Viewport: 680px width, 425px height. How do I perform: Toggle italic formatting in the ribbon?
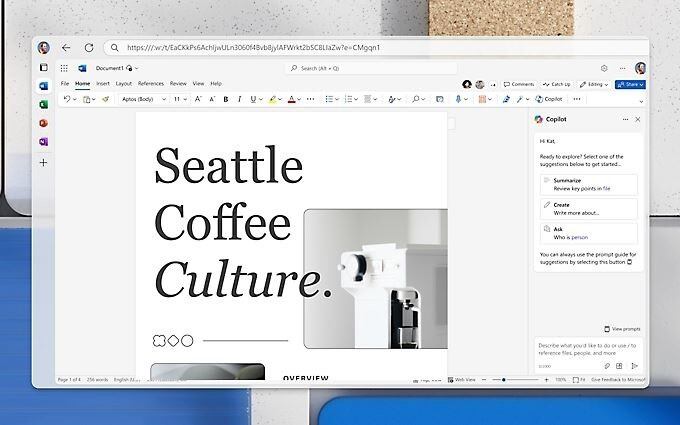(239, 99)
